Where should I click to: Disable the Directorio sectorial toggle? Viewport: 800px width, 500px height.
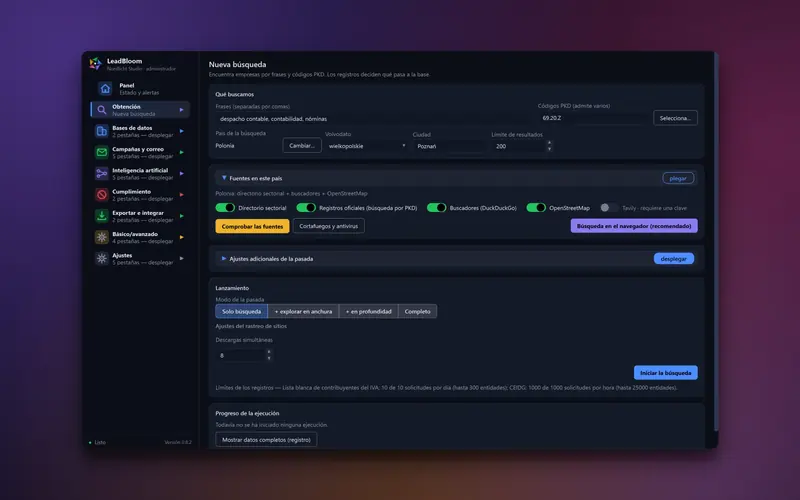[x=225, y=208]
